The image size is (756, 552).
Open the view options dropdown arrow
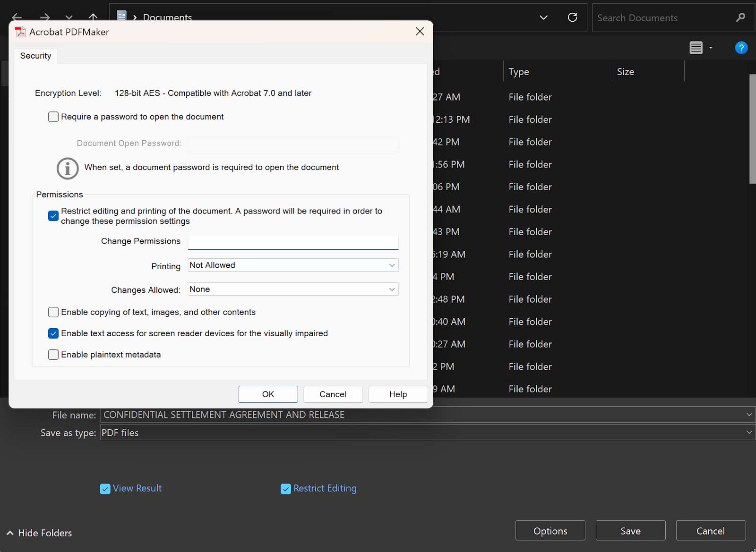pos(711,48)
